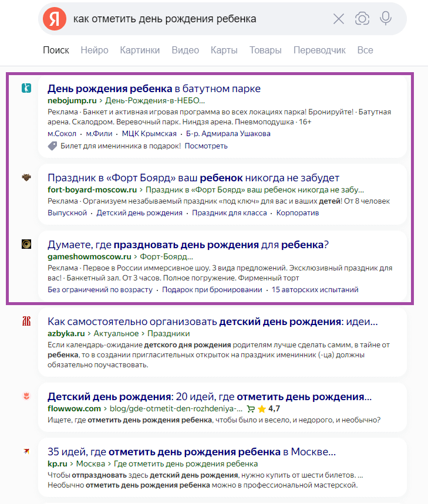Click the price tag icon beside Билет для именинника
This screenshot has width=428, height=504.
point(52,146)
